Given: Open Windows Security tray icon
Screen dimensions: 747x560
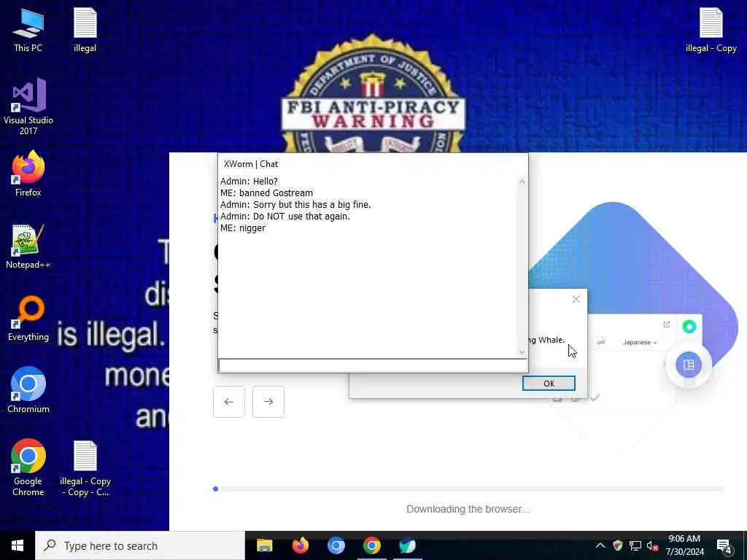Looking at the screenshot, I should [x=618, y=545].
